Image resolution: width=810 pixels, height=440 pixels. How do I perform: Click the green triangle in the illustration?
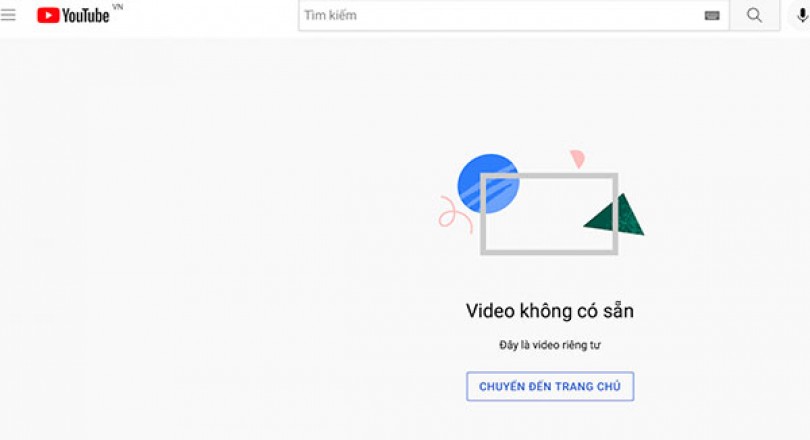coord(618,216)
